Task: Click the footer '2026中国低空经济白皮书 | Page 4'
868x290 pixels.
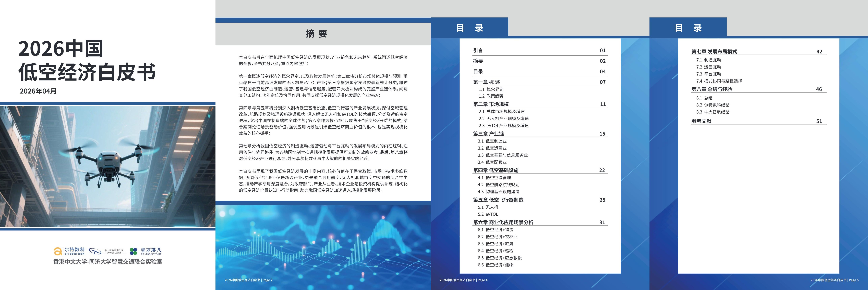Action: [x=463, y=280]
